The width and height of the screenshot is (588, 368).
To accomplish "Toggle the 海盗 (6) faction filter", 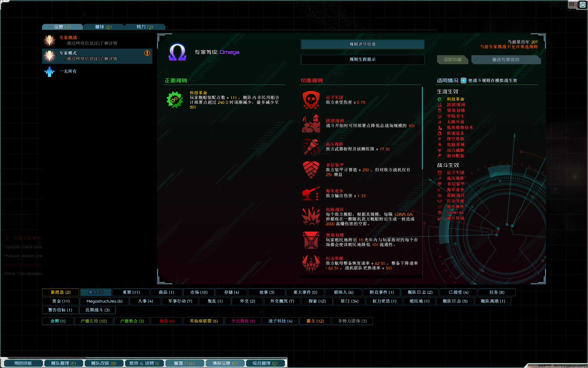I will pos(167,321).
